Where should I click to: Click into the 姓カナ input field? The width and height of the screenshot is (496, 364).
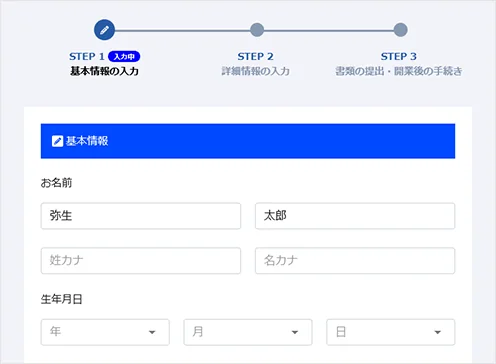coord(141,260)
